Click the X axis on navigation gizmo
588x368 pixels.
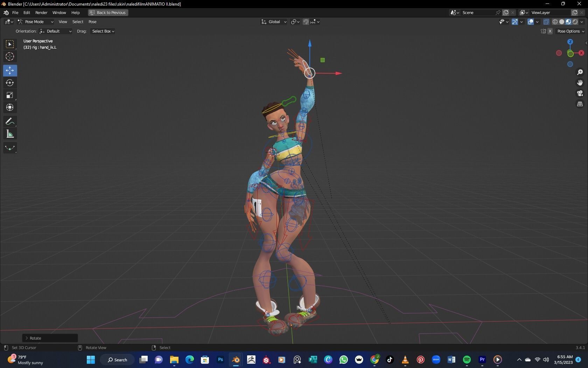tap(581, 53)
